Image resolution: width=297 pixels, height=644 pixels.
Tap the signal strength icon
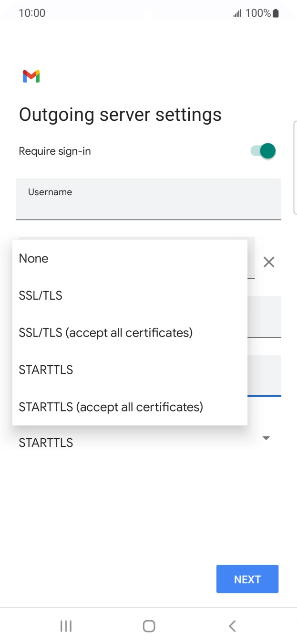click(x=237, y=13)
